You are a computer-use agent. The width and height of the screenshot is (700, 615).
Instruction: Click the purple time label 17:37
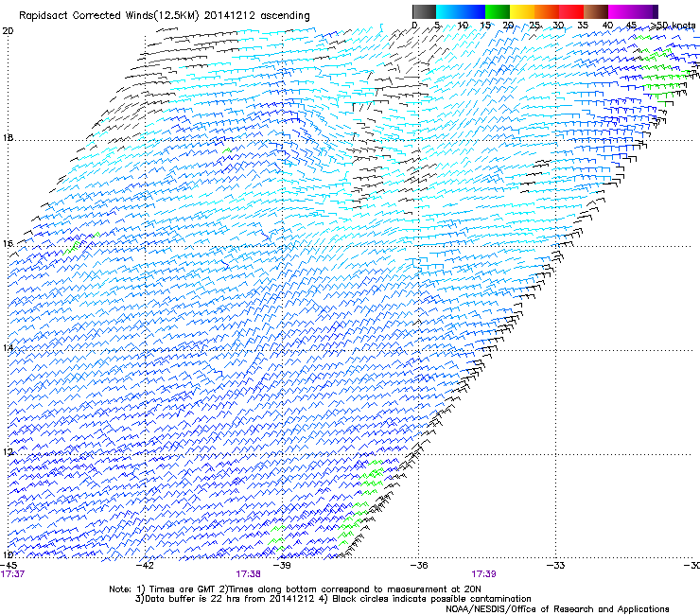click(x=12, y=574)
